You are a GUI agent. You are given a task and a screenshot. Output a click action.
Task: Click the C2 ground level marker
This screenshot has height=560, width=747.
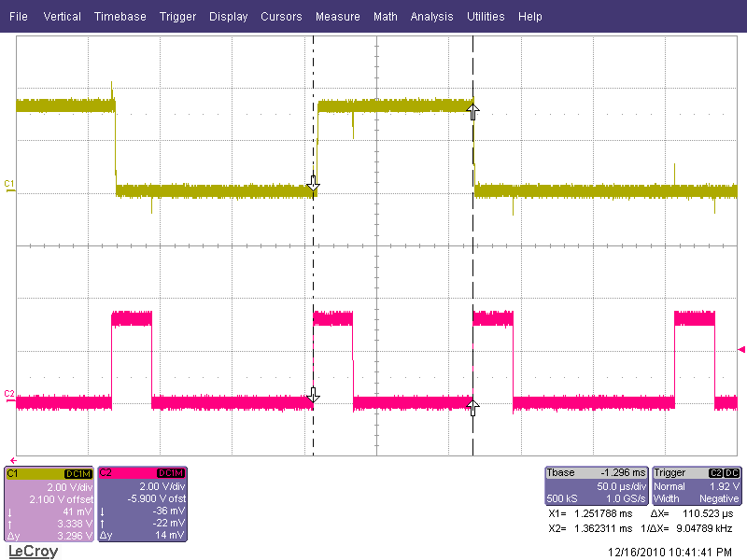coord(9,396)
